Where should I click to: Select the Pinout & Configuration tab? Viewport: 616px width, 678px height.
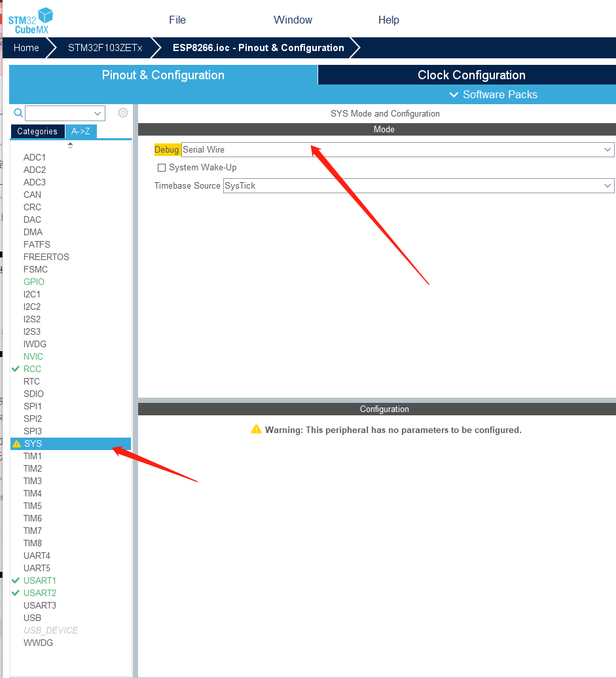point(163,75)
